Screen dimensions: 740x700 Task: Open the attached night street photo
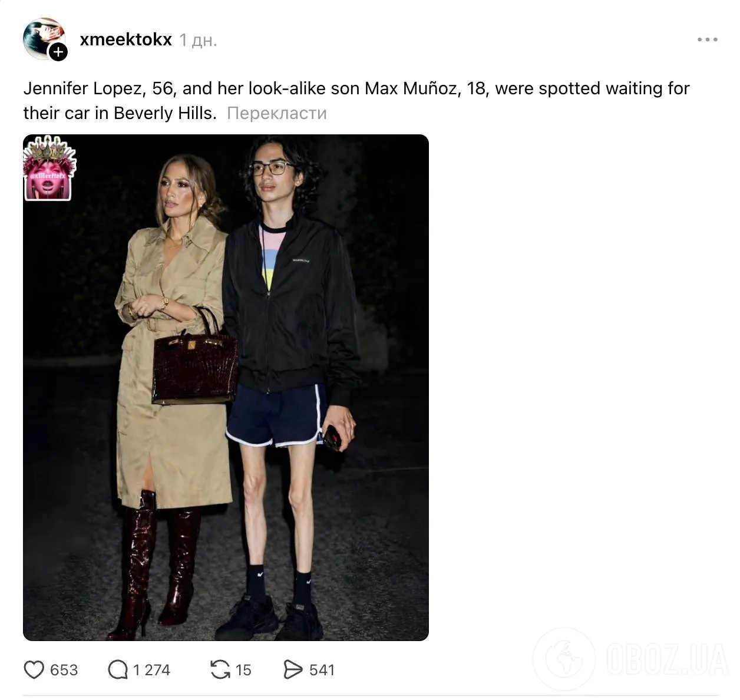point(226,388)
